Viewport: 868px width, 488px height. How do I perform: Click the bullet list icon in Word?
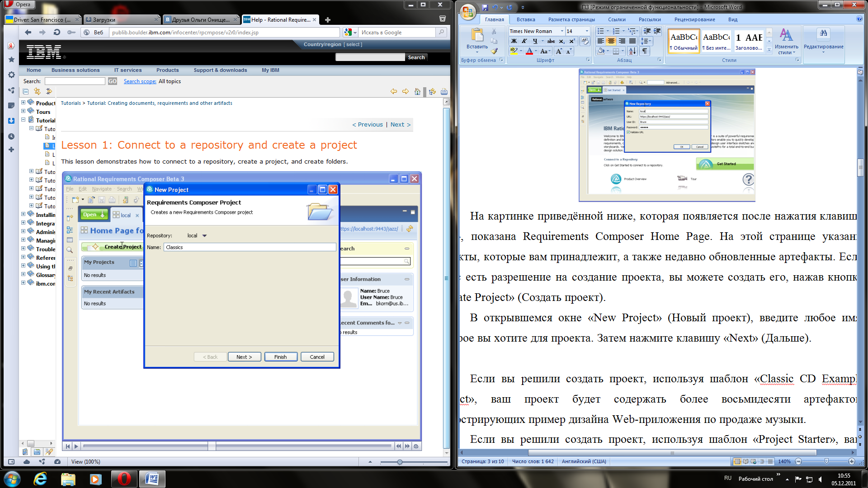point(600,31)
